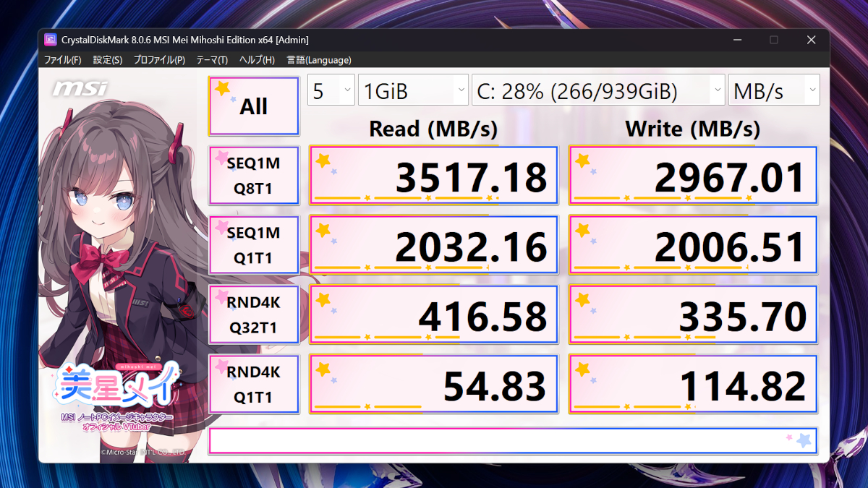Open the ファイル(F) menu
The width and height of the screenshot is (868, 488).
tap(63, 60)
